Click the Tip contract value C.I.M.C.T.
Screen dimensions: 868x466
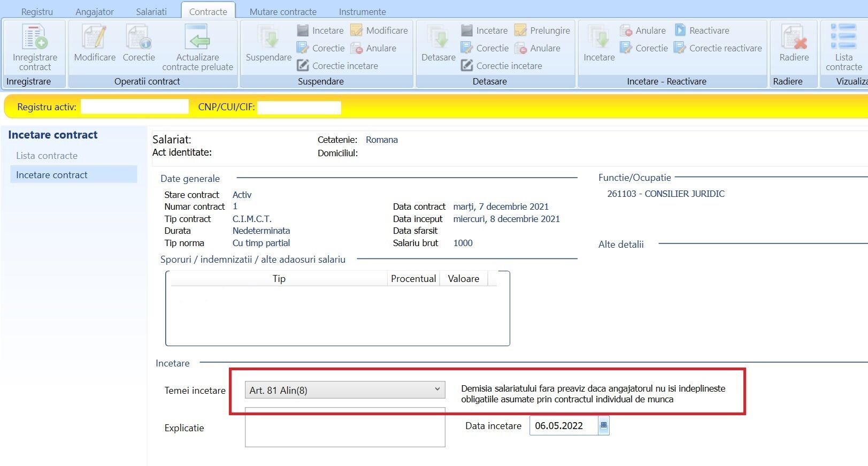252,219
